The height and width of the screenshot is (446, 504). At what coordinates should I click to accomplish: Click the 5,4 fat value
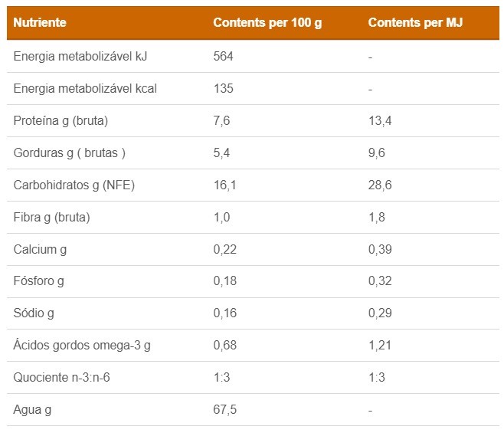[x=221, y=152]
